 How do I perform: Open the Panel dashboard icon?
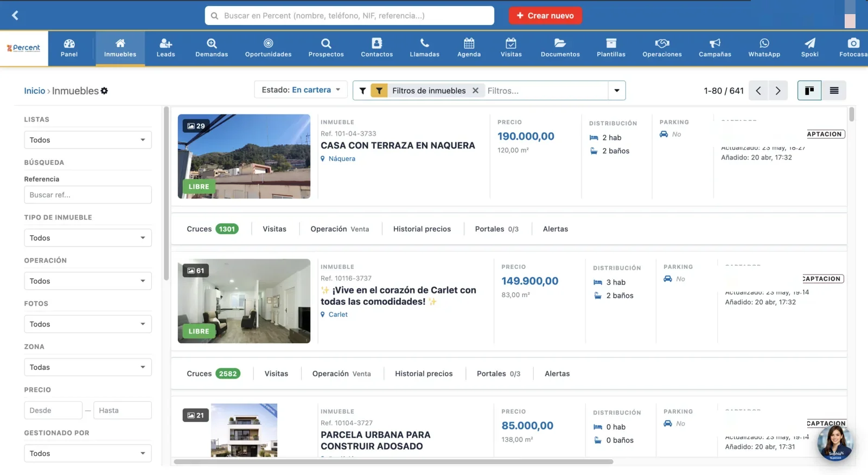pos(69,48)
